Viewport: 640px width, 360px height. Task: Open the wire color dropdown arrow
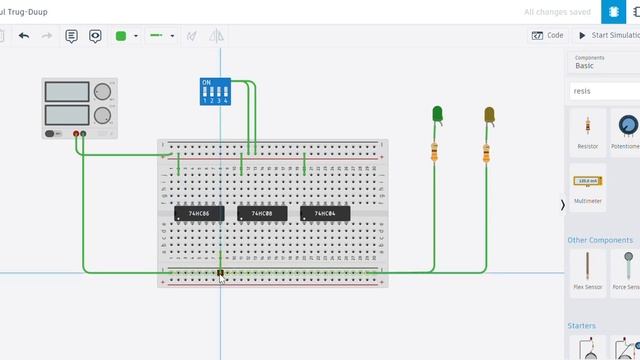136,36
